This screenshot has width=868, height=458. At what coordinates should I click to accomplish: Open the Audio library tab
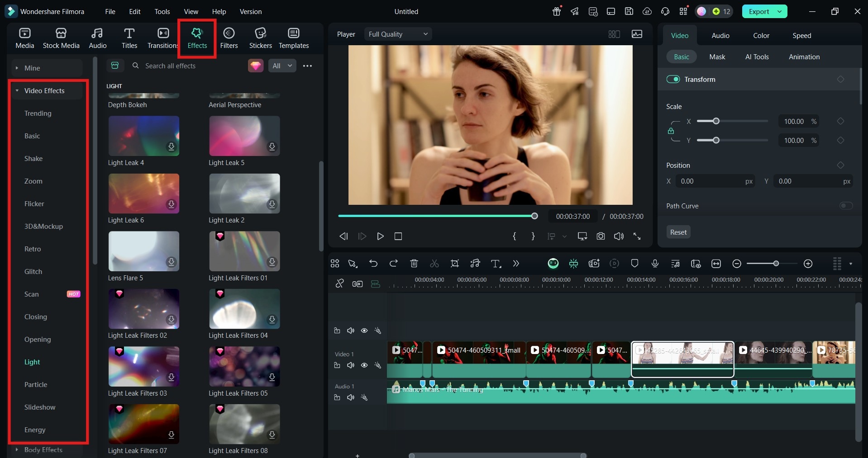click(x=97, y=38)
